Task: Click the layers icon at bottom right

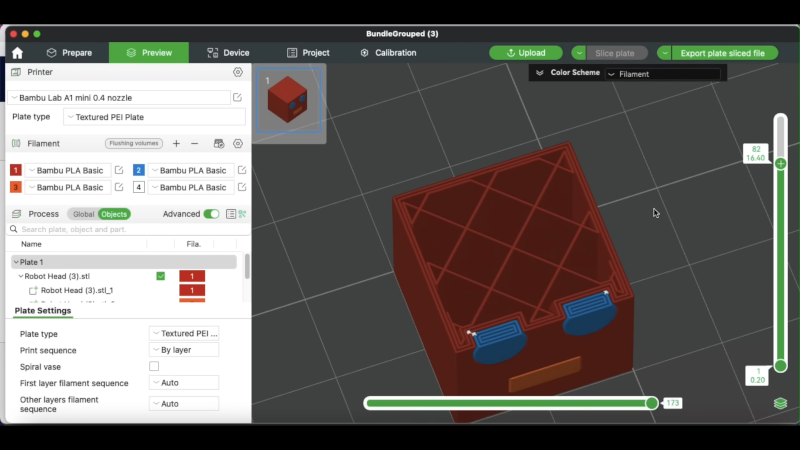Action: (780, 403)
